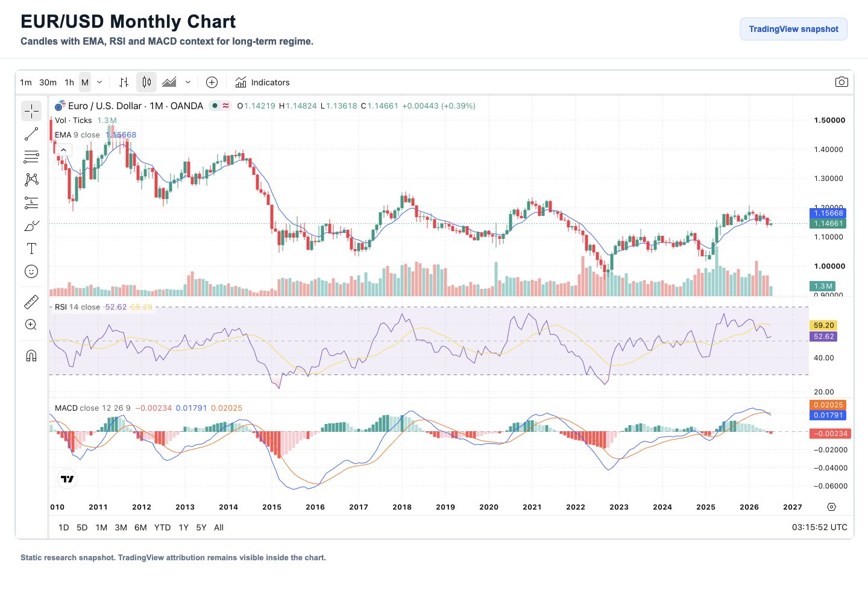Click the volume axis label 1.3M

(822, 286)
